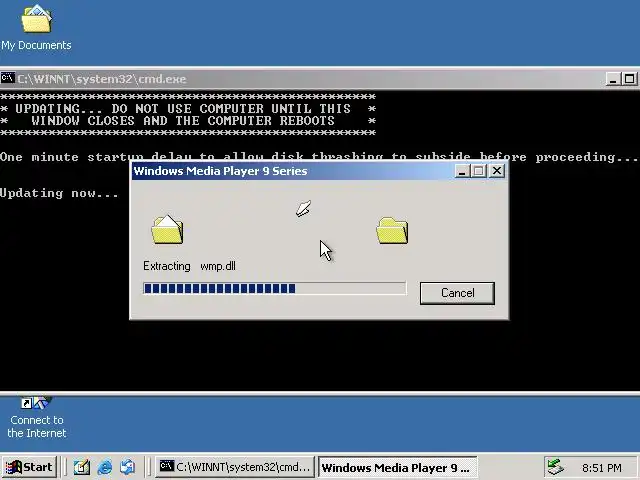
Task: Click the 8:51 PM clock
Action: click(x=602, y=468)
